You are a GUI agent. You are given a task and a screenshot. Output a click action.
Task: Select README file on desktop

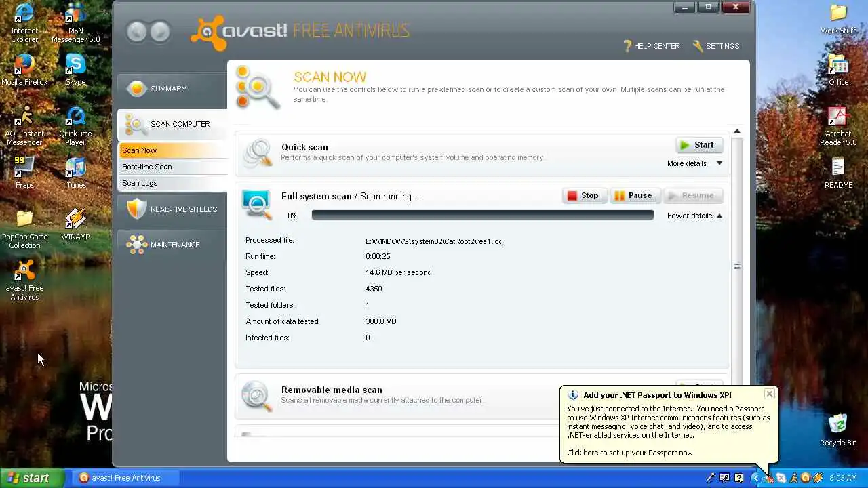tap(838, 173)
